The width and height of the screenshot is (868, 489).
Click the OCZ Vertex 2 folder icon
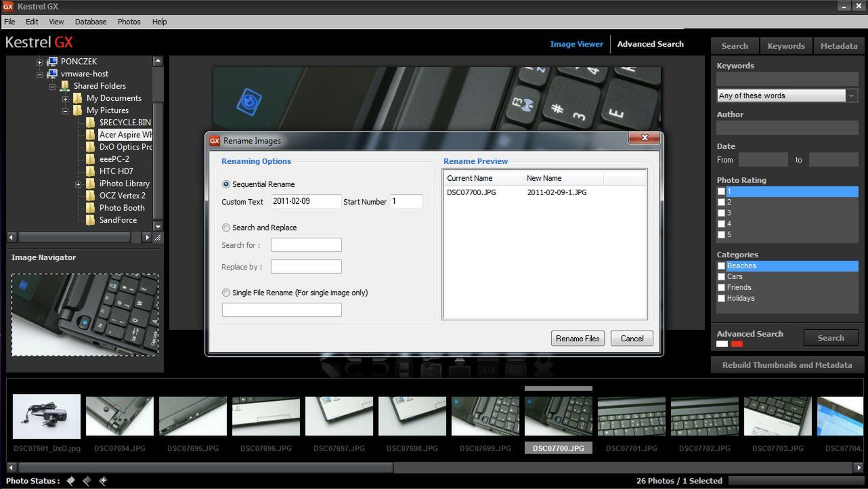click(90, 196)
